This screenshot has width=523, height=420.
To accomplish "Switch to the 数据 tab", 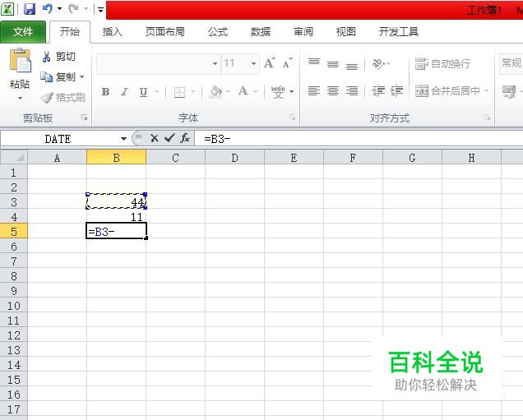I will pyautogui.click(x=261, y=32).
